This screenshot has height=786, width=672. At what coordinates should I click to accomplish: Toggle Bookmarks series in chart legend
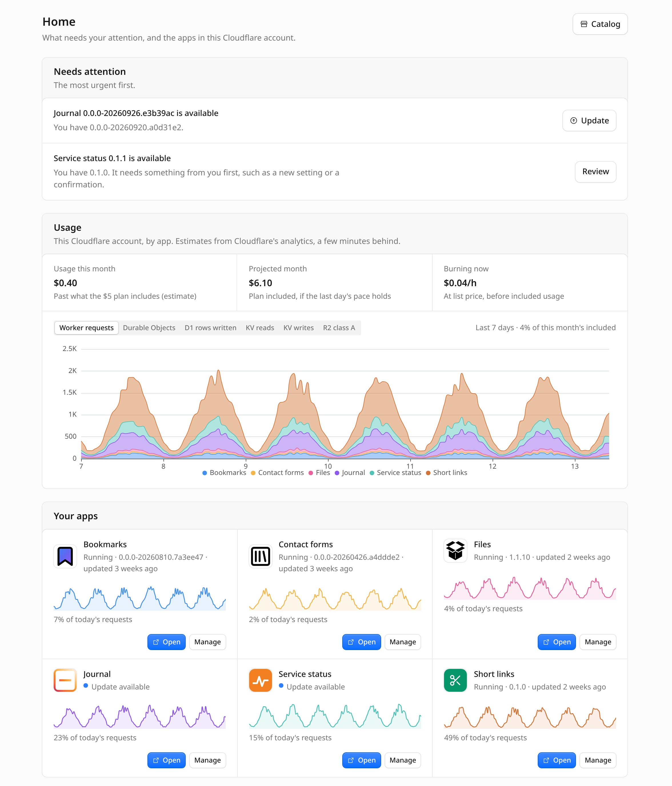click(x=224, y=473)
